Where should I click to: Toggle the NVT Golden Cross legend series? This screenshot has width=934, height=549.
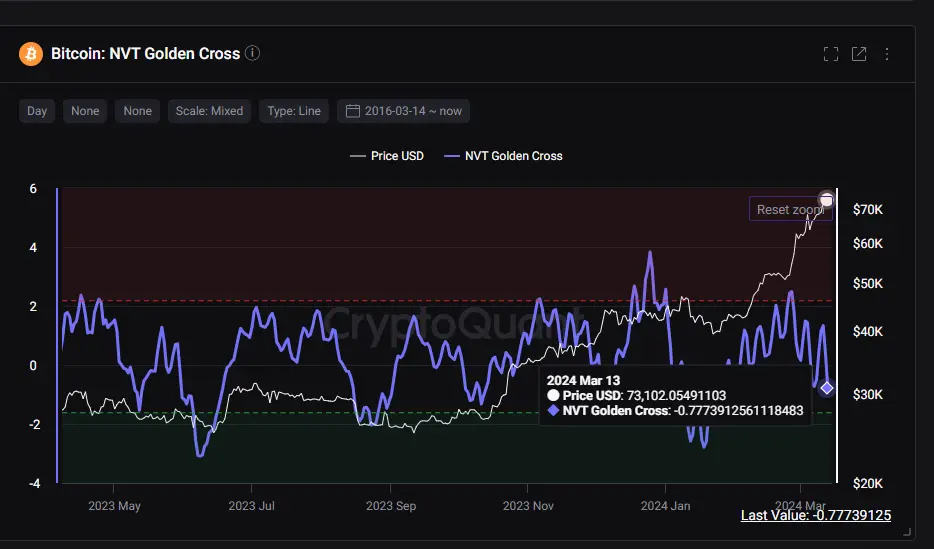(x=503, y=156)
